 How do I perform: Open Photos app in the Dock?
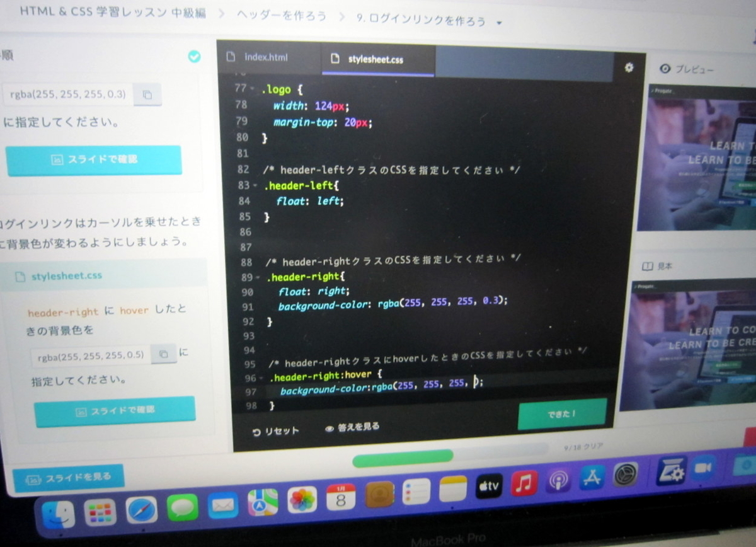(x=302, y=499)
